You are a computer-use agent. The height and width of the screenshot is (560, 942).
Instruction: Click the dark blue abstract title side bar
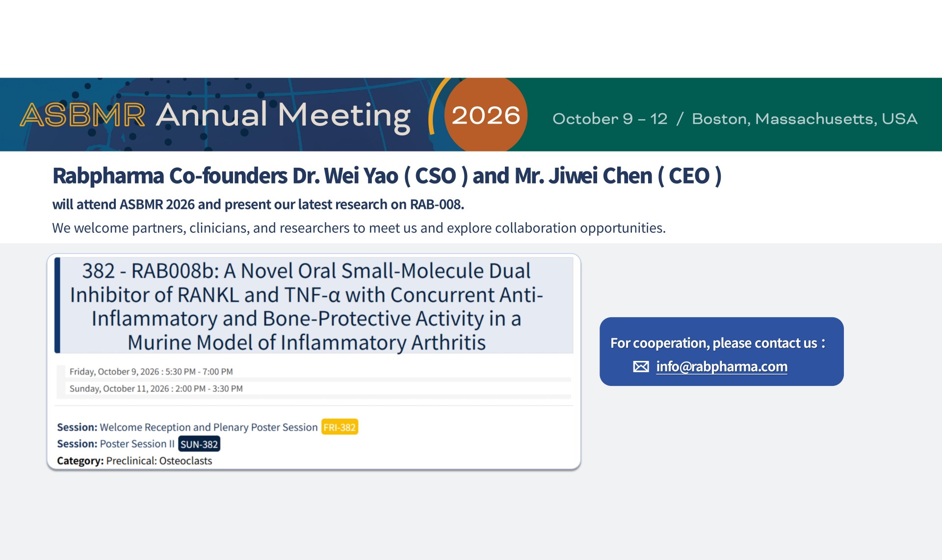(57, 305)
